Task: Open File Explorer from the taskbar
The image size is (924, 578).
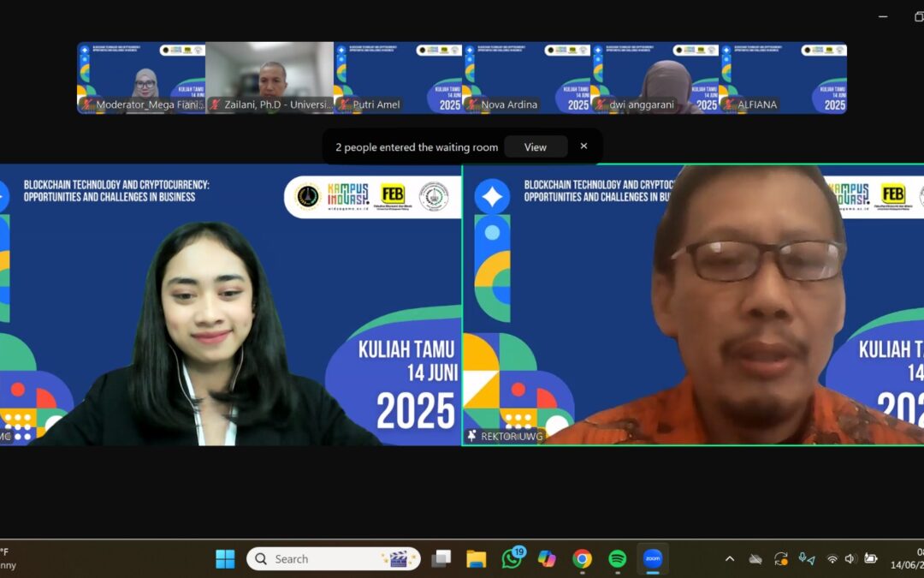Action: pyautogui.click(x=477, y=558)
